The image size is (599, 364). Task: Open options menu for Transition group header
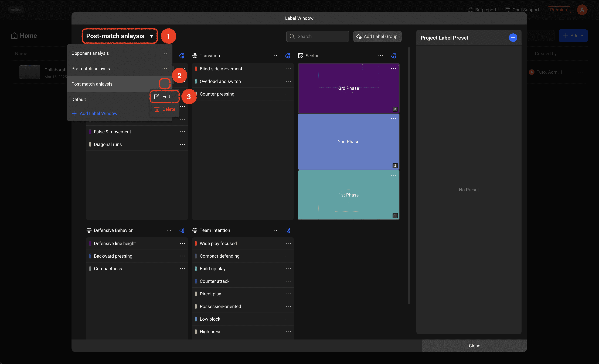(x=275, y=56)
